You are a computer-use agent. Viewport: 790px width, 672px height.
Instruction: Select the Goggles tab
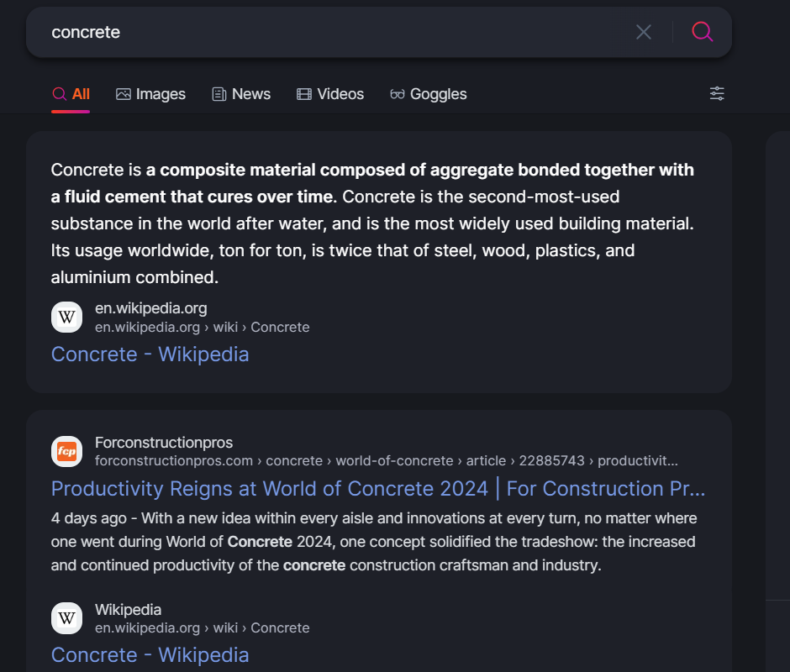429,94
